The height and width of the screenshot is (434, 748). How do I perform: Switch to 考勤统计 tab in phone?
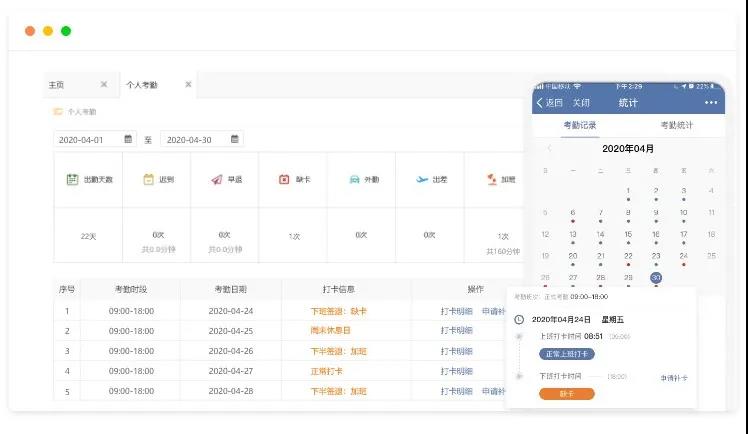pos(676,125)
